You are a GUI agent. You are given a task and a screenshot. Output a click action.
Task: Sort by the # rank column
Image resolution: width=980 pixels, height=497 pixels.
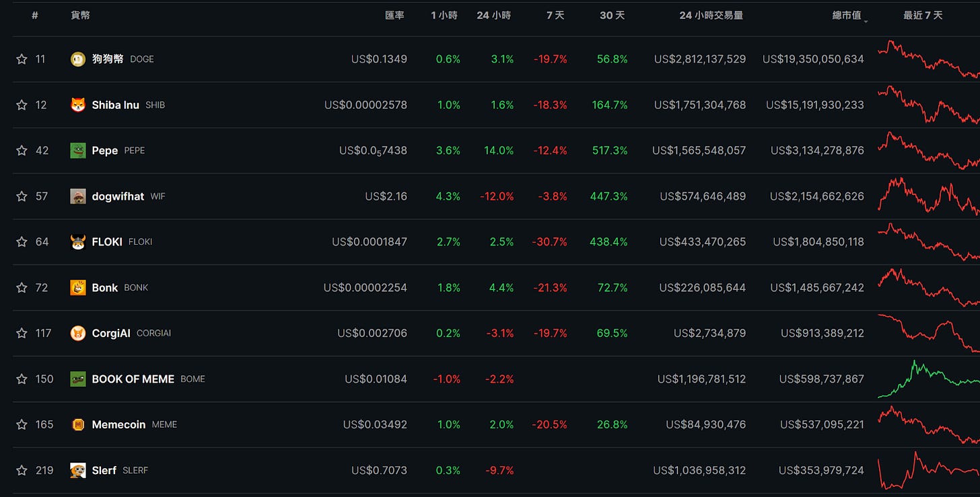[x=35, y=15]
